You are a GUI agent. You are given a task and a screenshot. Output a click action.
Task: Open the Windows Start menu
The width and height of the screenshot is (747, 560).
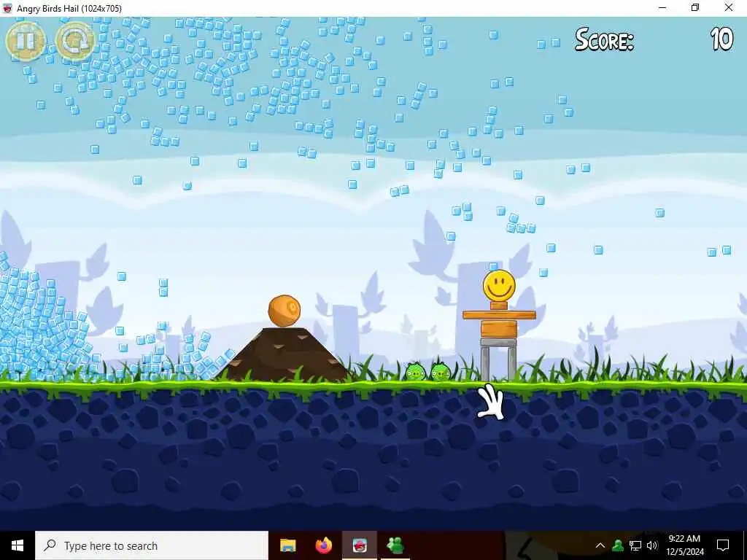point(18,545)
